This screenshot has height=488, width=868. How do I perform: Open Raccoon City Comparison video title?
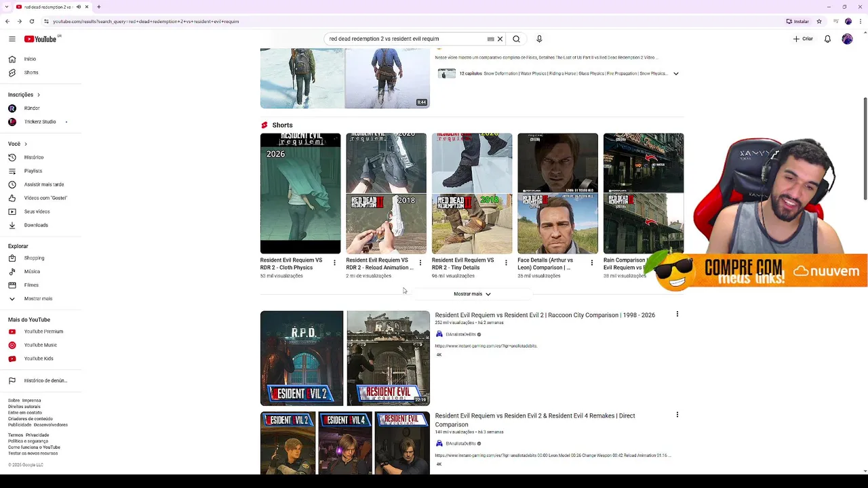pos(545,315)
